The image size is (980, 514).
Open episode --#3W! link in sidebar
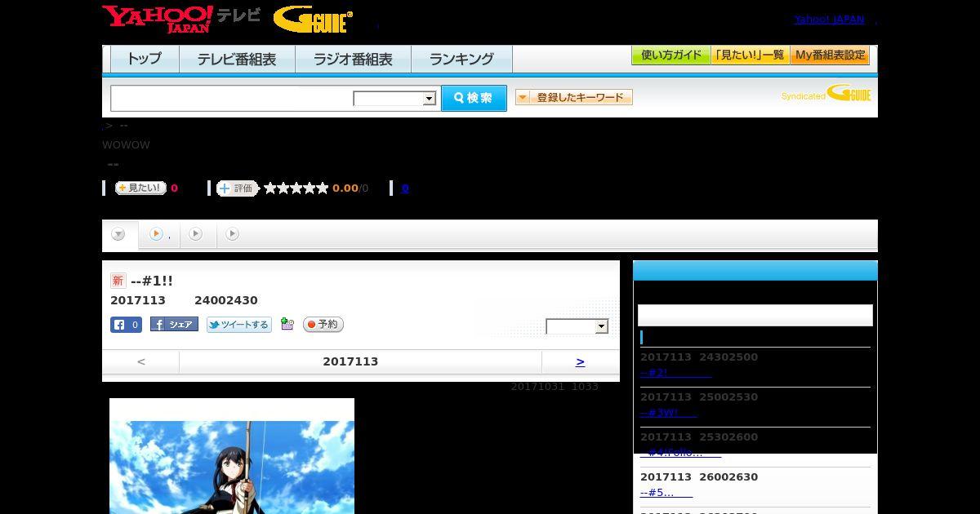(x=668, y=413)
